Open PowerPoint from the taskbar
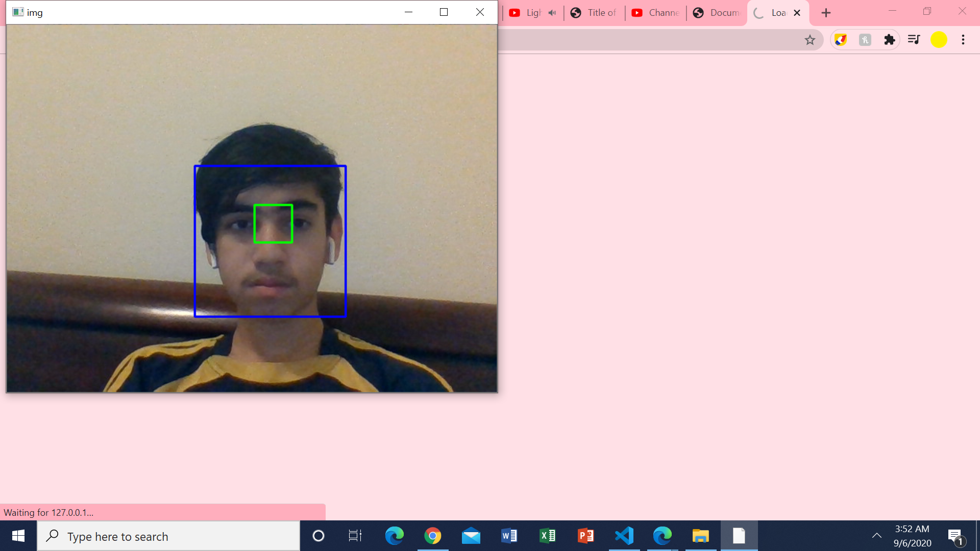Viewport: 980px width, 551px height. [x=586, y=536]
